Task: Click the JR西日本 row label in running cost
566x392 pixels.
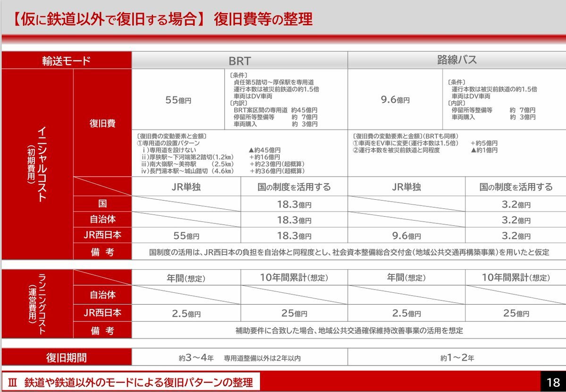Action: (x=102, y=313)
